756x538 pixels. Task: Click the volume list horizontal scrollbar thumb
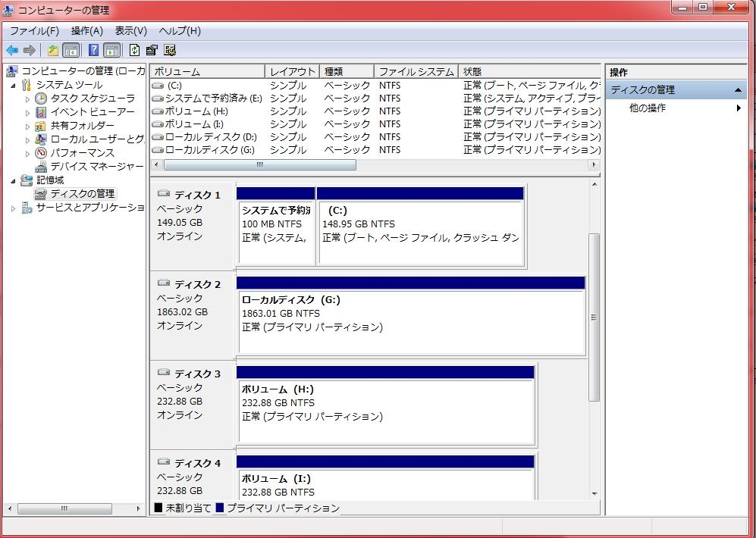tap(260, 164)
